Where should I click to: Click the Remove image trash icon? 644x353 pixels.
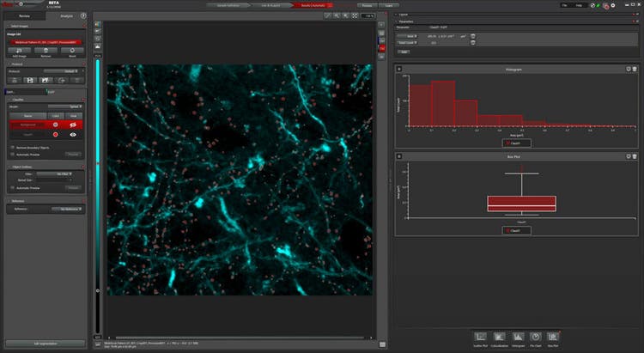[46, 51]
